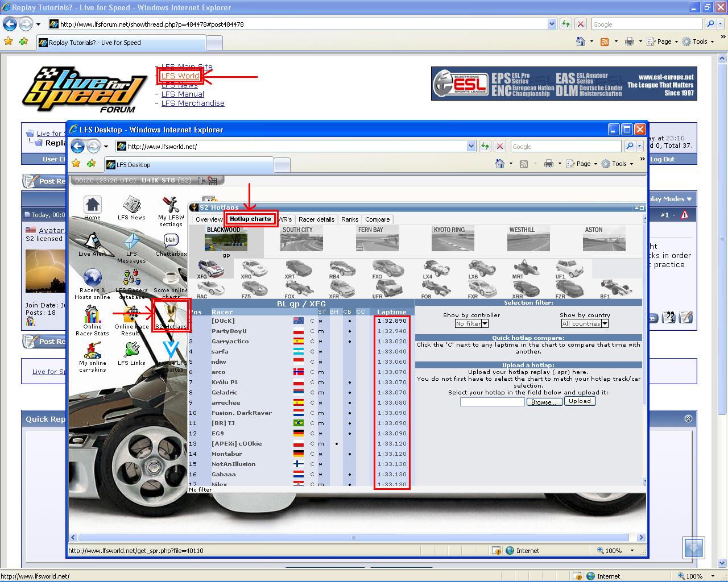Open the LFS Racers database icon

(x=131, y=284)
